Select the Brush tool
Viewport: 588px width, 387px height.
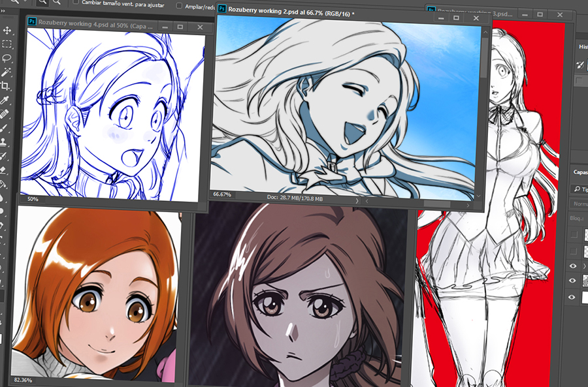click(4, 128)
